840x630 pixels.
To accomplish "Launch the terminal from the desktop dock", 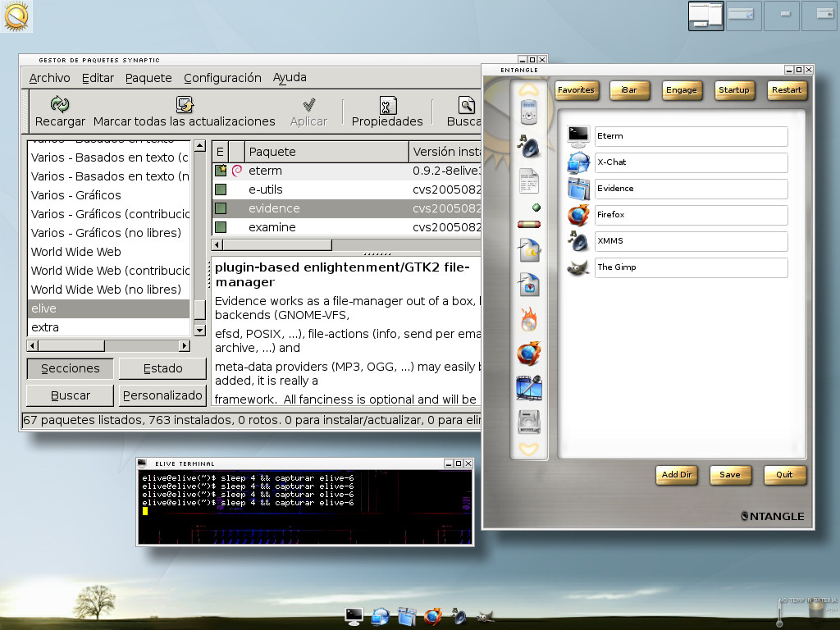I will (354, 617).
